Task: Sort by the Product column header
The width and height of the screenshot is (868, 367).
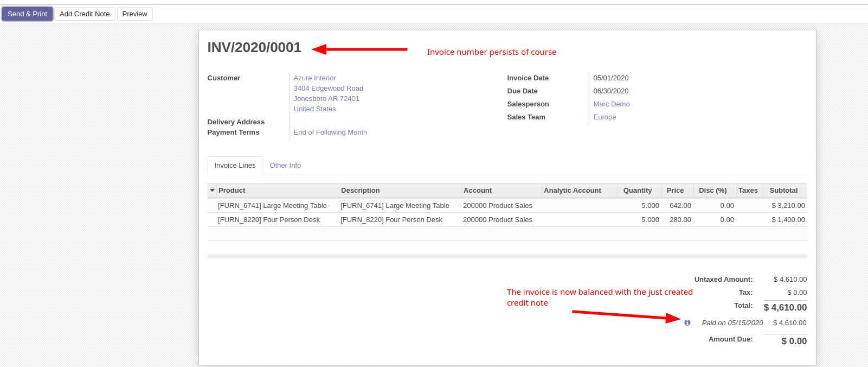Action: tap(232, 191)
